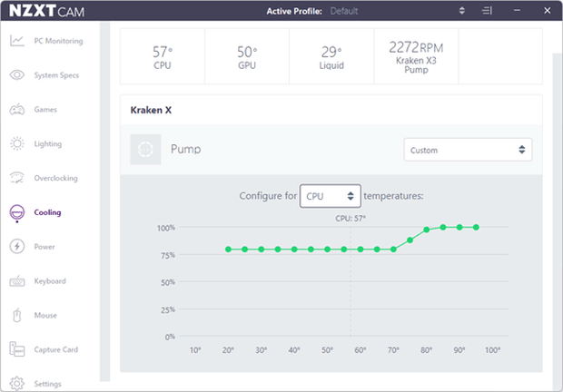Click the Power lightning bolt icon
Image resolution: width=563 pixels, height=392 pixels.
click(17, 247)
